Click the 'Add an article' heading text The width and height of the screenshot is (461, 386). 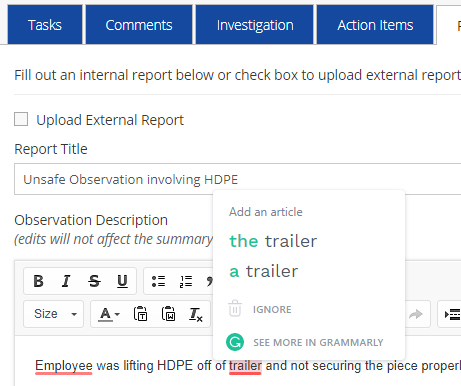(266, 212)
